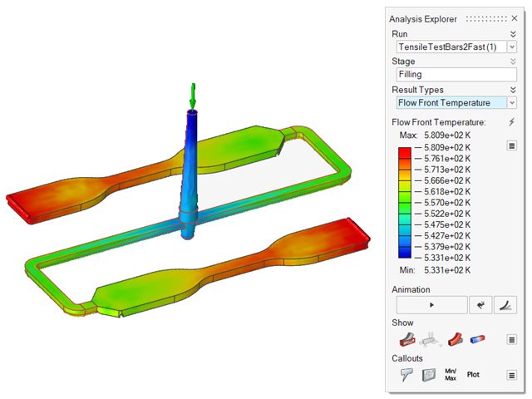Toggle the red curved part Show icon

click(x=455, y=339)
